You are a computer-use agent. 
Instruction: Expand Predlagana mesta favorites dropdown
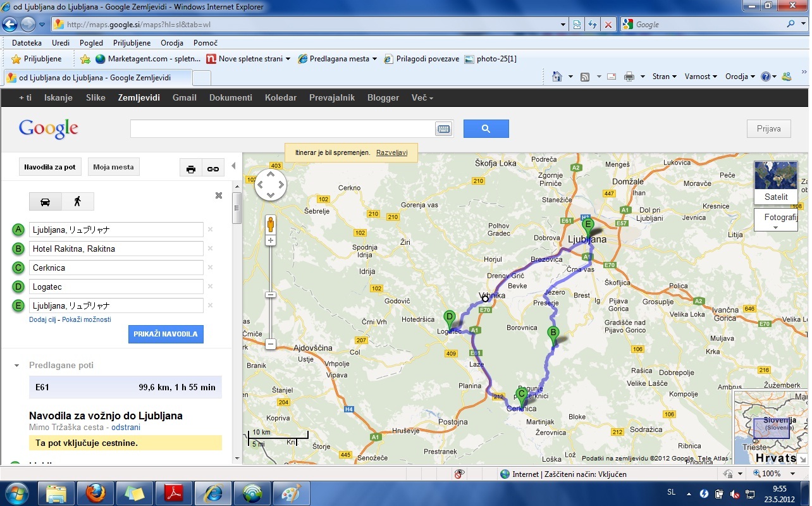pos(374,59)
